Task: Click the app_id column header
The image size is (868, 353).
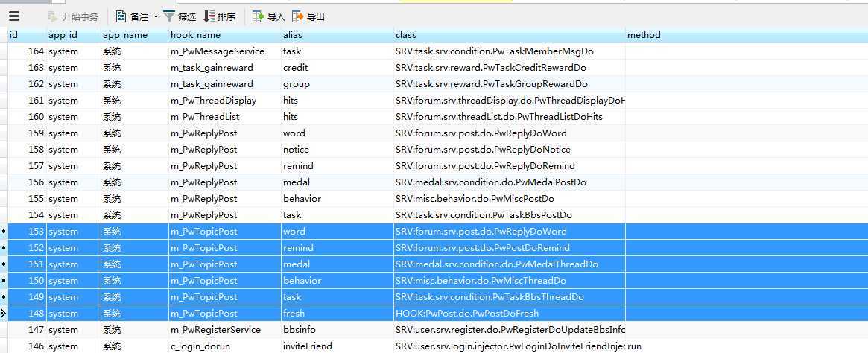Action: (73, 35)
